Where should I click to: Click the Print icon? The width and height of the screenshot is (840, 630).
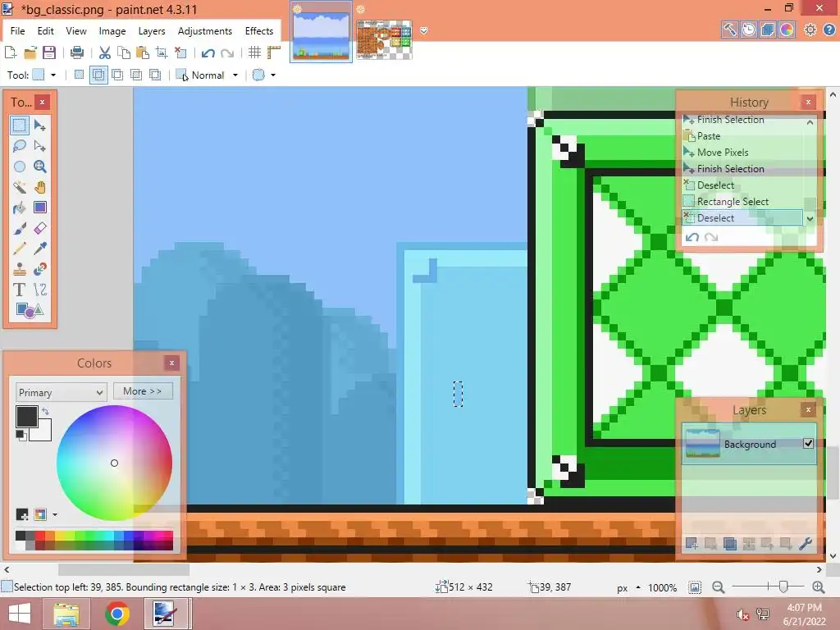pyautogui.click(x=77, y=52)
